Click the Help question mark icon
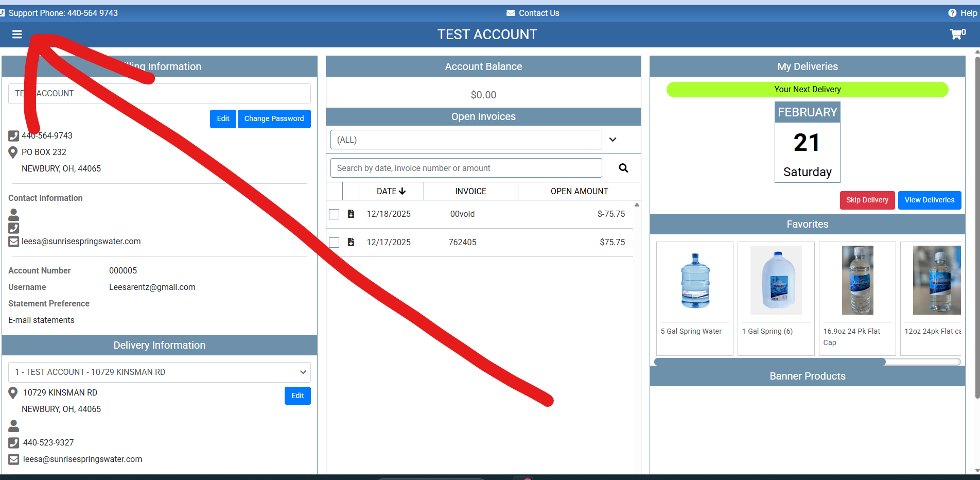Image resolution: width=980 pixels, height=480 pixels. pyautogui.click(x=952, y=13)
